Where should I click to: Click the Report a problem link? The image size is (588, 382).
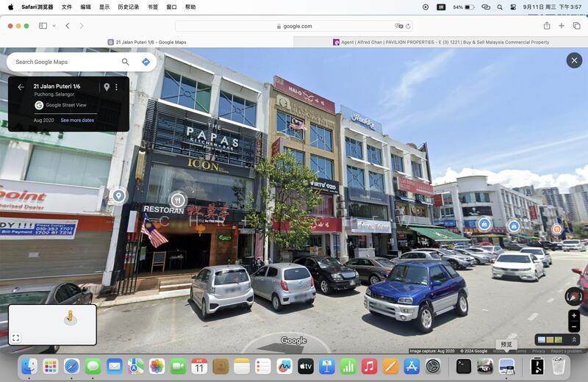coord(566,351)
